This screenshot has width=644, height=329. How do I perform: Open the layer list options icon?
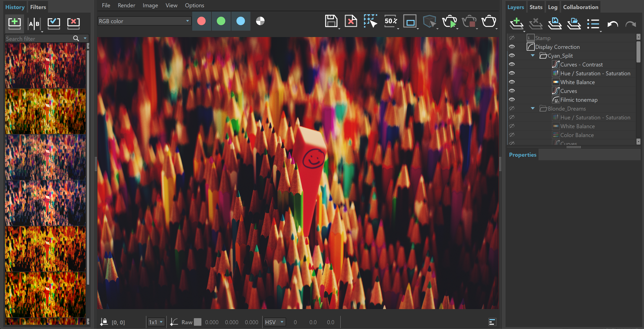click(x=593, y=24)
